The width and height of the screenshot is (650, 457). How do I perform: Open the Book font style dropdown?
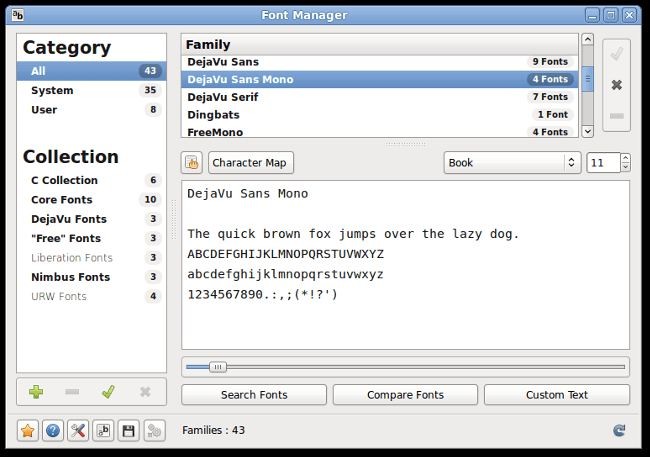point(512,163)
